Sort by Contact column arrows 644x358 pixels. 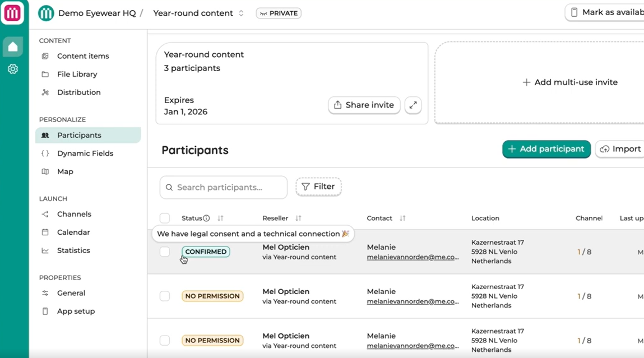(402, 218)
